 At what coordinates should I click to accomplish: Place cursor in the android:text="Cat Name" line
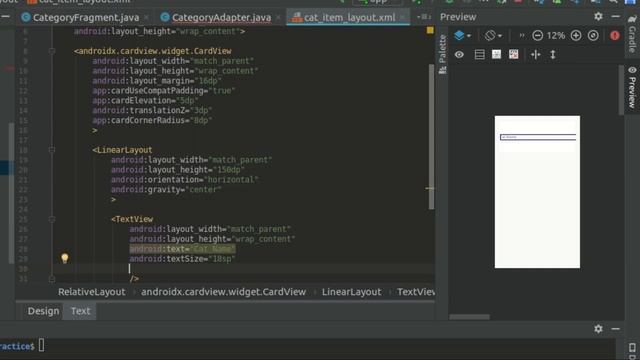click(x=182, y=249)
